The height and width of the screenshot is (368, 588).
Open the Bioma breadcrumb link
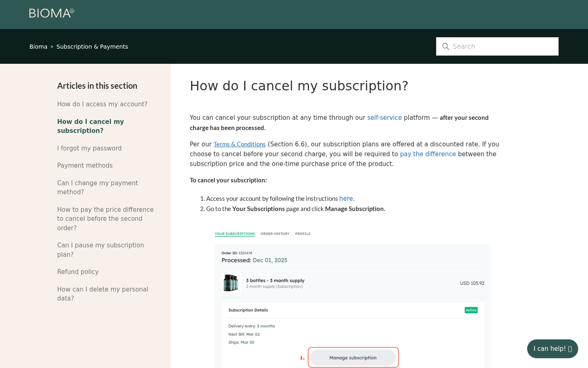(x=38, y=47)
